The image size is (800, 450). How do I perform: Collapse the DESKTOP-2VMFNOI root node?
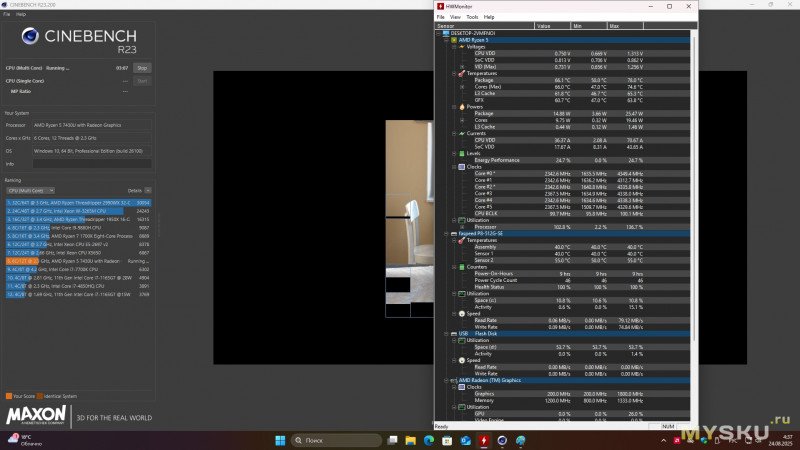439,33
